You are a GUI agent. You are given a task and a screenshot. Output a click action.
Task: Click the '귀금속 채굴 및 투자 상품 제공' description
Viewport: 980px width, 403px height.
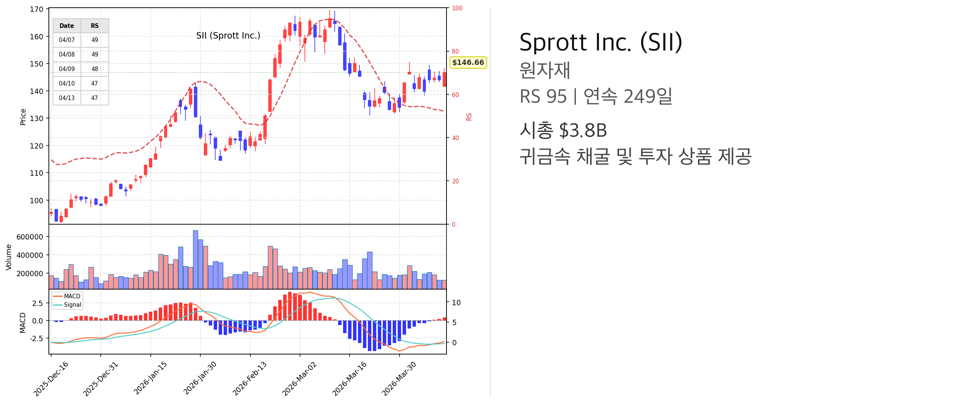635,156
